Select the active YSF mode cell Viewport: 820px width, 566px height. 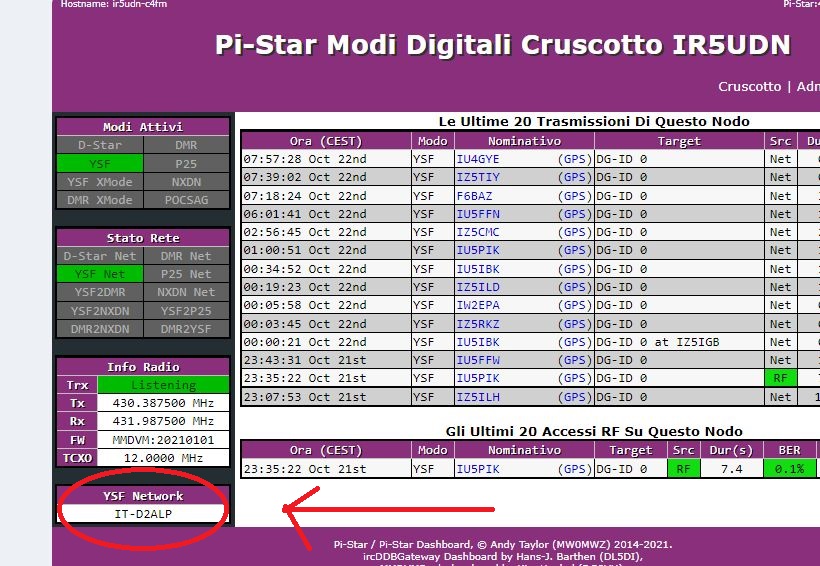coord(100,164)
